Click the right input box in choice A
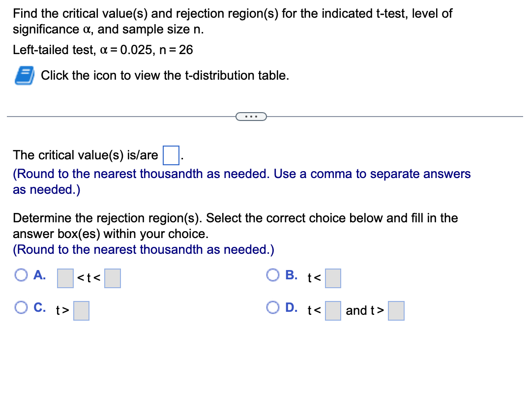529x420 pixels. pos(113,278)
